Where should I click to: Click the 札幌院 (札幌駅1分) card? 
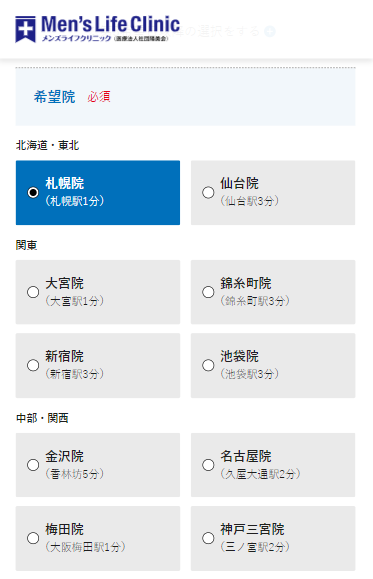click(98, 192)
